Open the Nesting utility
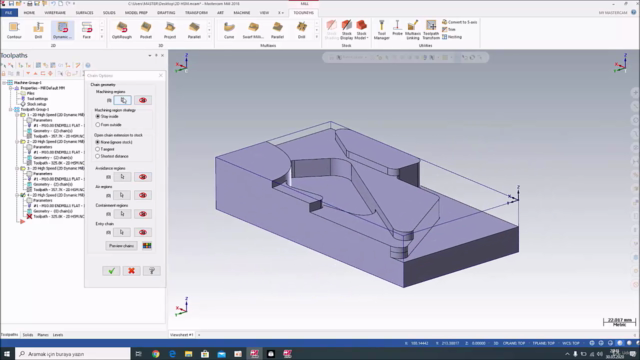Viewport: 640px width, 360px height. point(452,37)
